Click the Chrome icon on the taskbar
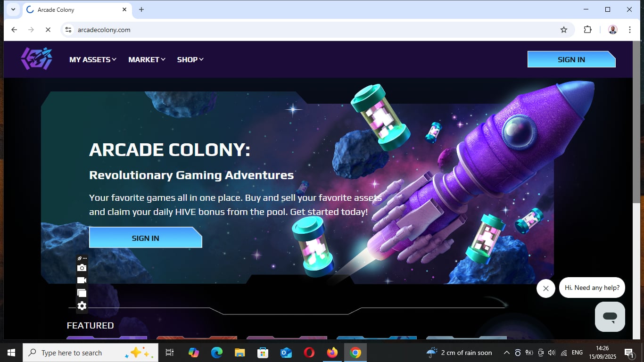 (x=355, y=353)
